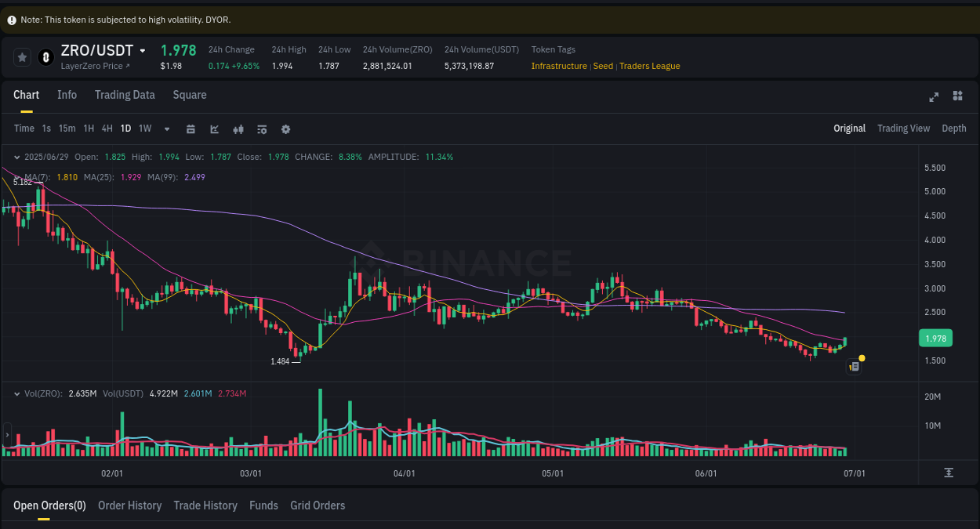Click the Infrastructure token tag

click(x=559, y=66)
